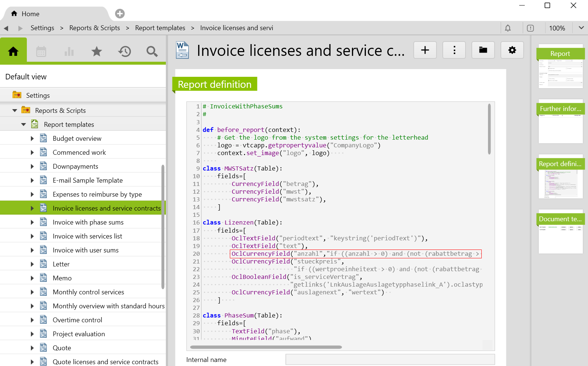Click the search magnifier icon
Image resolution: width=588 pixels, height=366 pixels.
[x=152, y=51]
